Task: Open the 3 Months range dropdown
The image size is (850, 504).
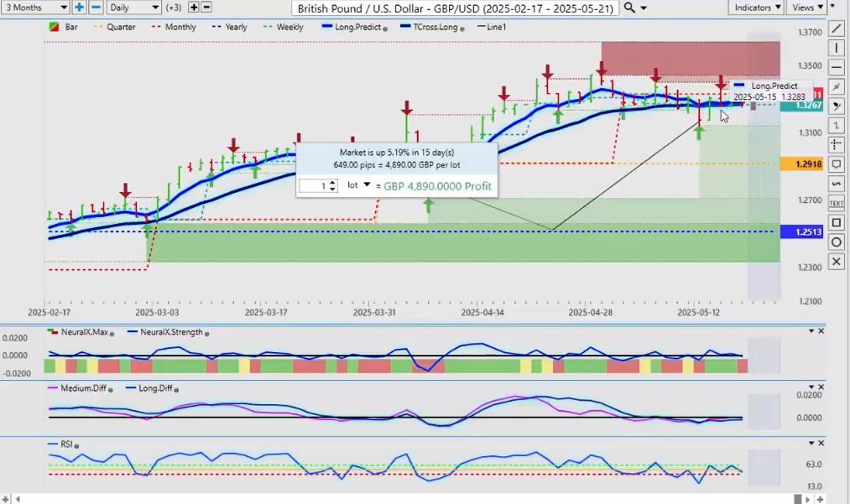Action: tap(34, 8)
